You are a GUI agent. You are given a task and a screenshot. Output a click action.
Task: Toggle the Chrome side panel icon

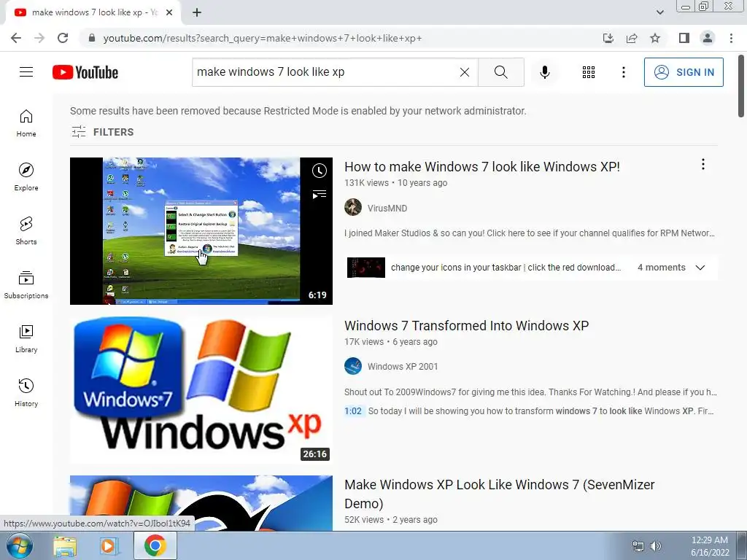(684, 38)
